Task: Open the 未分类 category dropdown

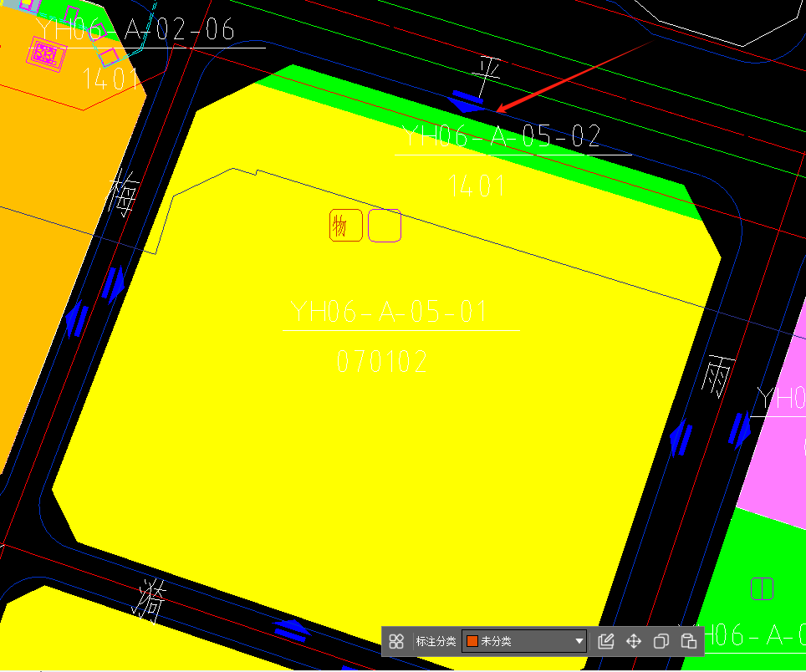Action: 524,642
